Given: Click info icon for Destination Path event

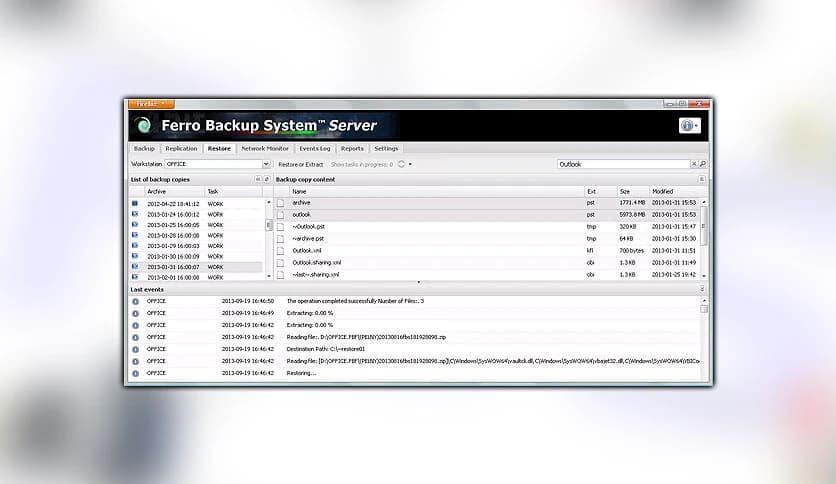Looking at the screenshot, I should coord(135,350).
